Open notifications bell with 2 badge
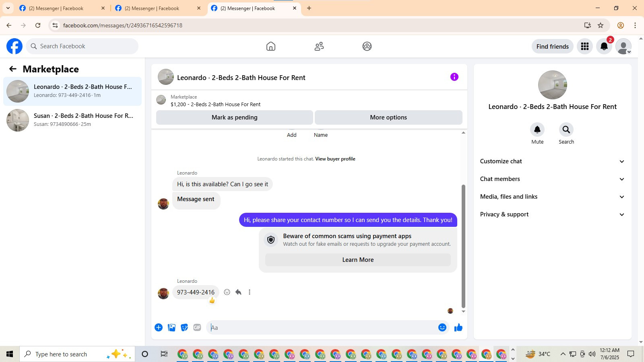This screenshot has height=362, width=644. point(604,46)
